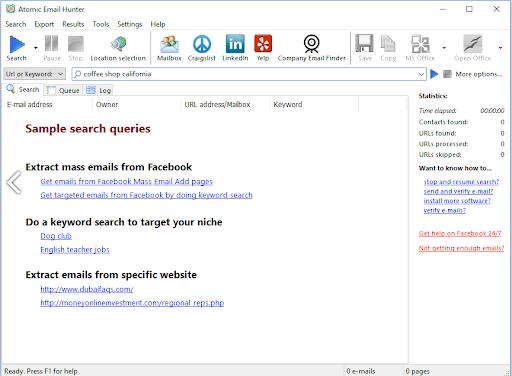Open the Export menu
Image resolution: width=512 pixels, height=376 pixels.
pyautogui.click(x=44, y=24)
